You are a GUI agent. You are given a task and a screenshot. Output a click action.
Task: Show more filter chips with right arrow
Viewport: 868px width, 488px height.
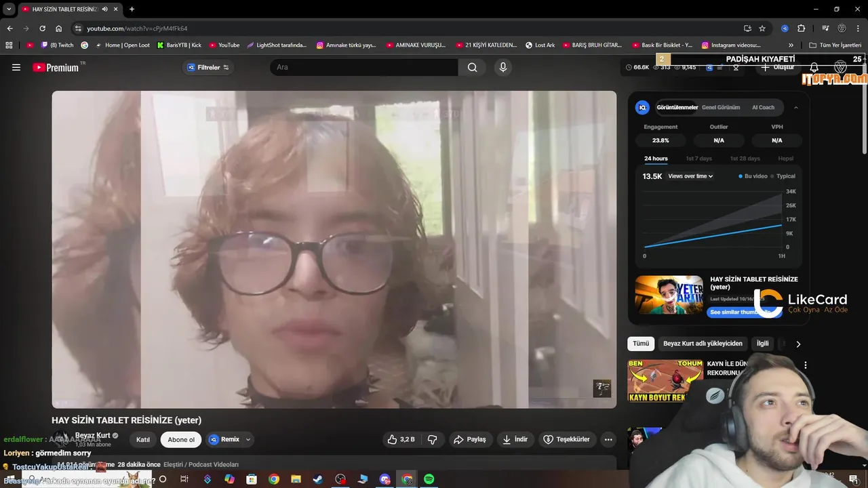pyautogui.click(x=798, y=344)
